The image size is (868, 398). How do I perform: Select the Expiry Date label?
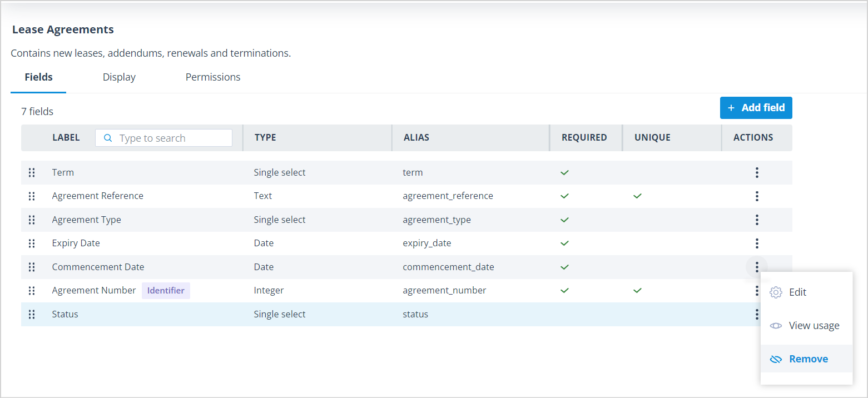pyautogui.click(x=76, y=243)
